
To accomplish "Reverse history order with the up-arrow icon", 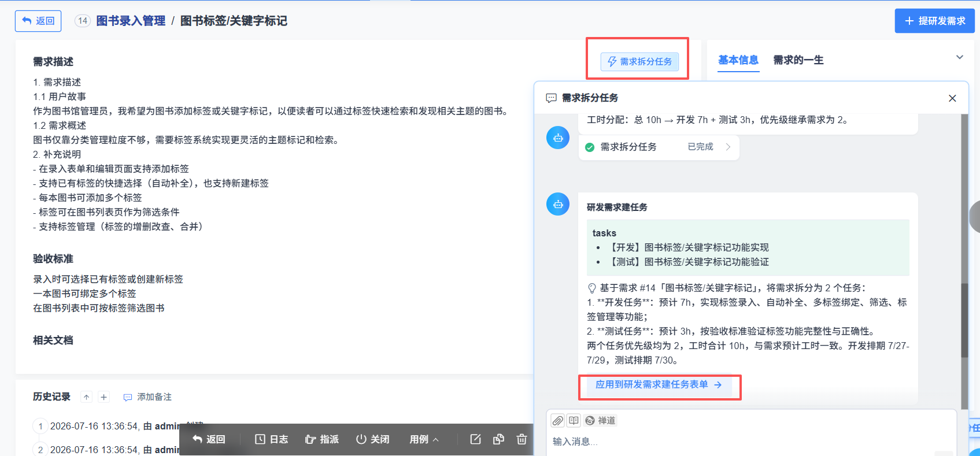I will (86, 397).
